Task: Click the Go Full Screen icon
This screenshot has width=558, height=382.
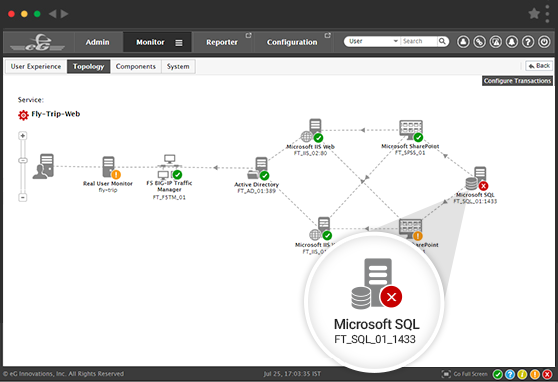Action: pos(446,374)
